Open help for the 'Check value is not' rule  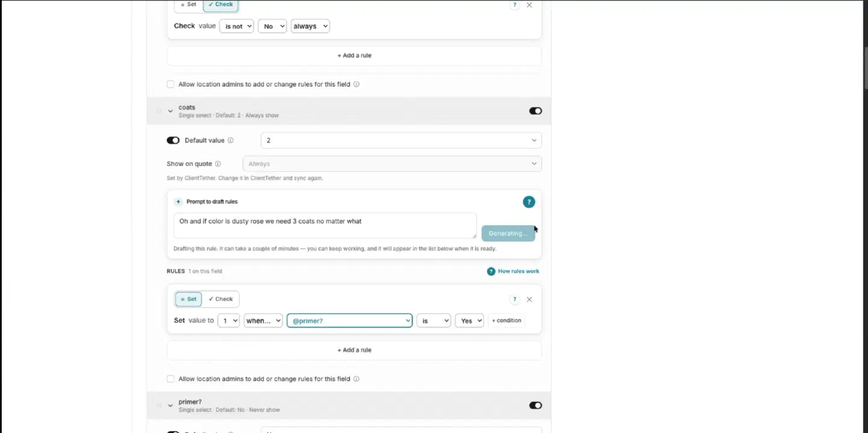tap(515, 5)
